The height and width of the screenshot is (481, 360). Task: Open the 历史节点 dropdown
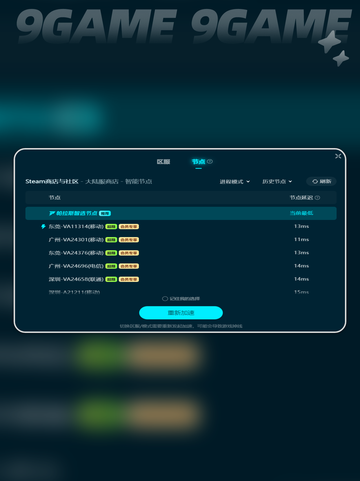277,182
